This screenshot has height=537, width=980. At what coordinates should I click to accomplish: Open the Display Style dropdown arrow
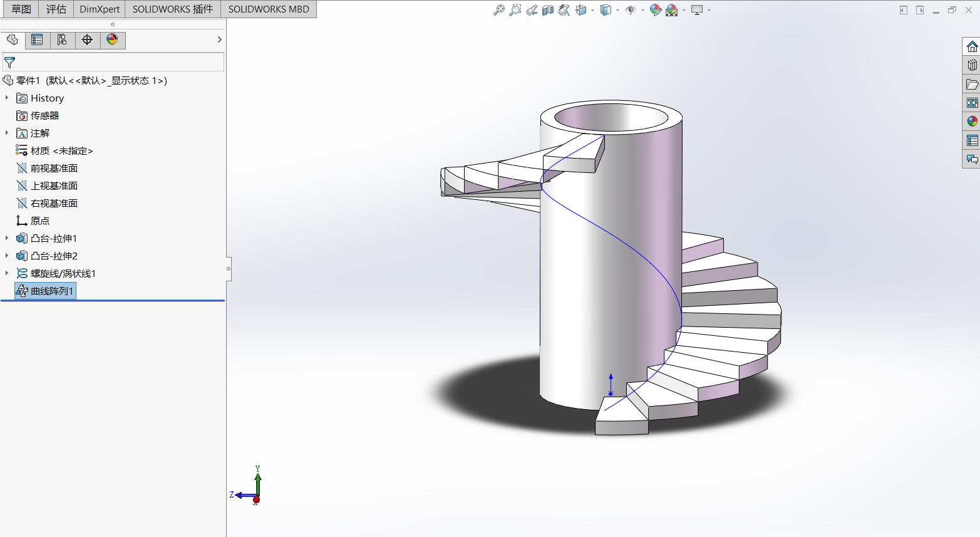(617, 10)
